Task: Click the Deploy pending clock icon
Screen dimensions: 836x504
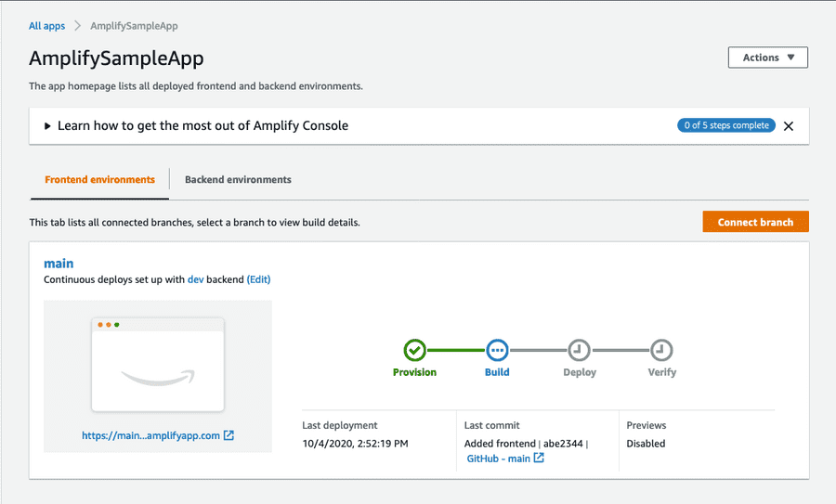Action: click(579, 350)
